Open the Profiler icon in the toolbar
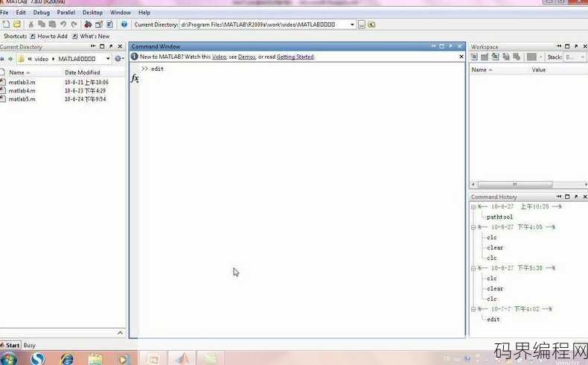The height and width of the screenshot is (365, 588). (109, 25)
